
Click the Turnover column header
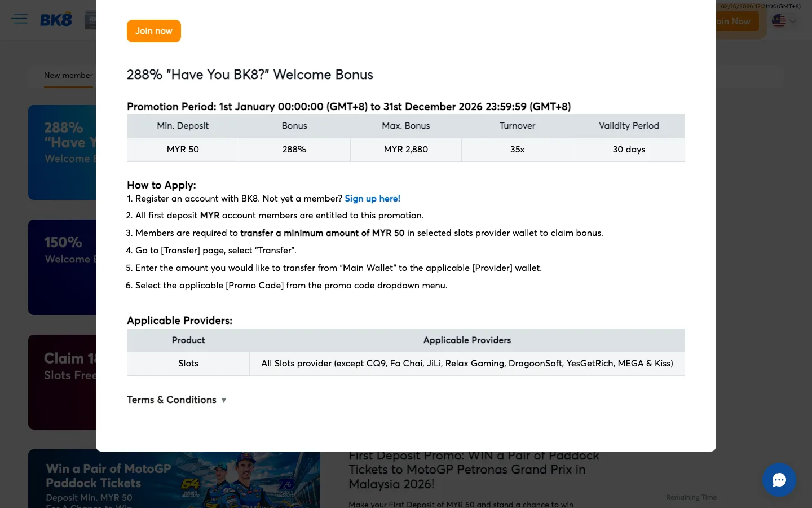click(x=517, y=126)
